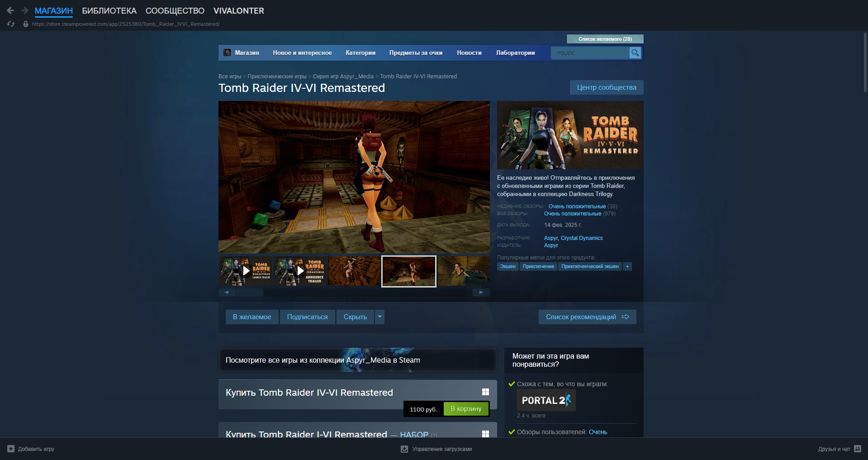The image size is (868, 460).
Task: Click the download icon for Управление загрузками
Action: [404, 449]
